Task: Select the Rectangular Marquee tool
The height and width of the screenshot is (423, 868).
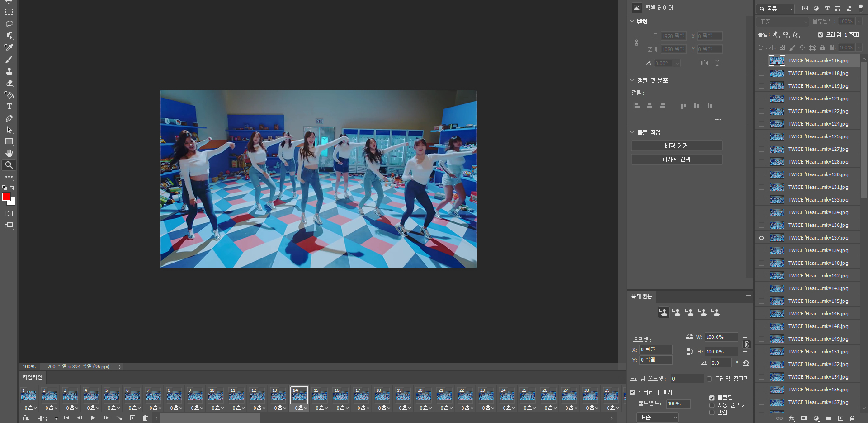Action: (9, 12)
